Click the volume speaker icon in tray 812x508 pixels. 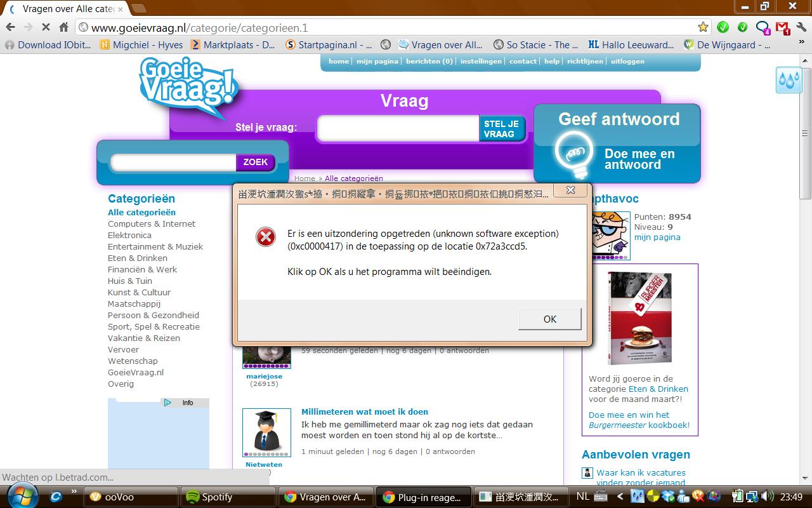point(768,497)
